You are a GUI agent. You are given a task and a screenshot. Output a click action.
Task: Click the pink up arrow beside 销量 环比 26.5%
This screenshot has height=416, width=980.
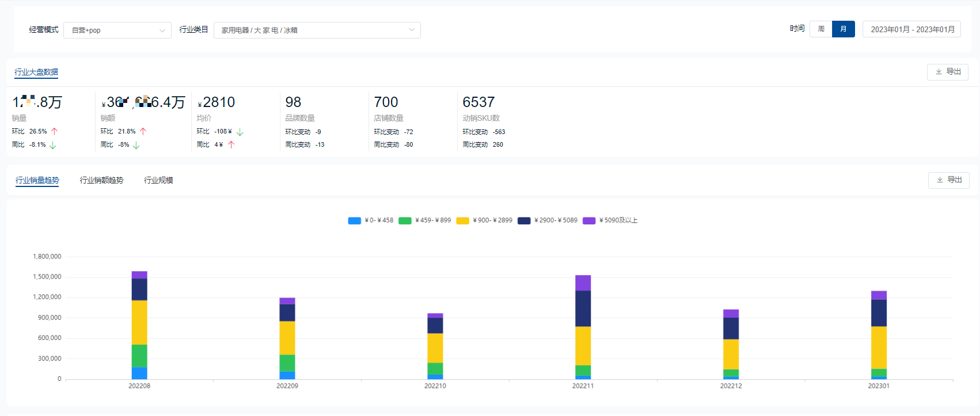point(55,131)
